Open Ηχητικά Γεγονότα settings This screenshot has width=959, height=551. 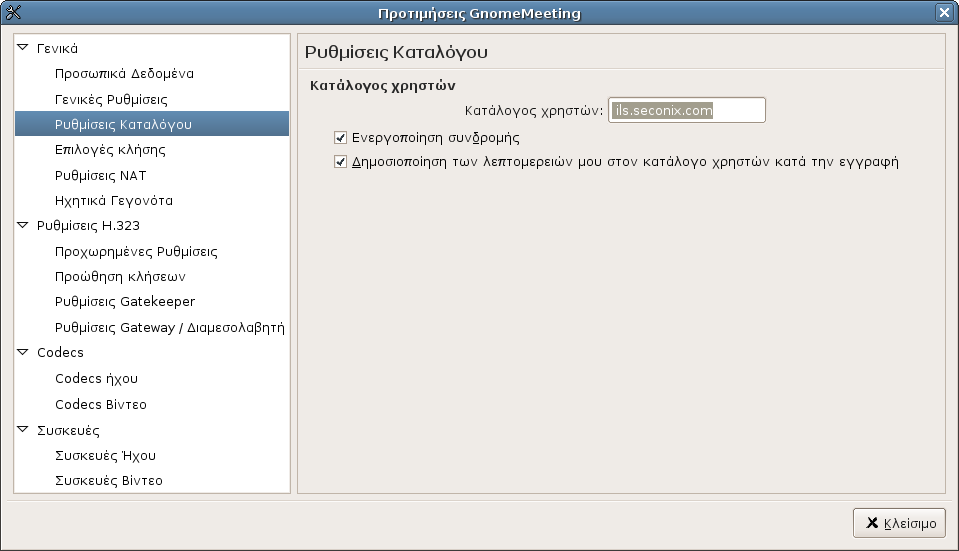114,201
